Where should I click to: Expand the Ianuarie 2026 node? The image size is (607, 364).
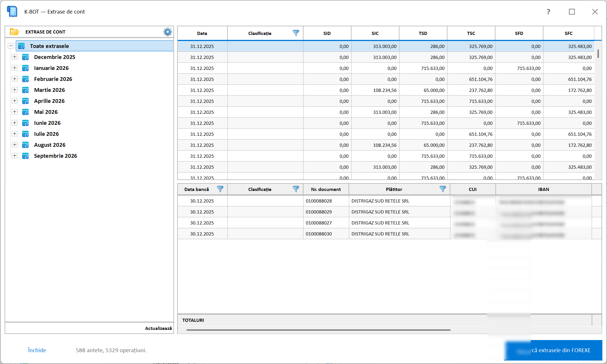(x=14, y=68)
